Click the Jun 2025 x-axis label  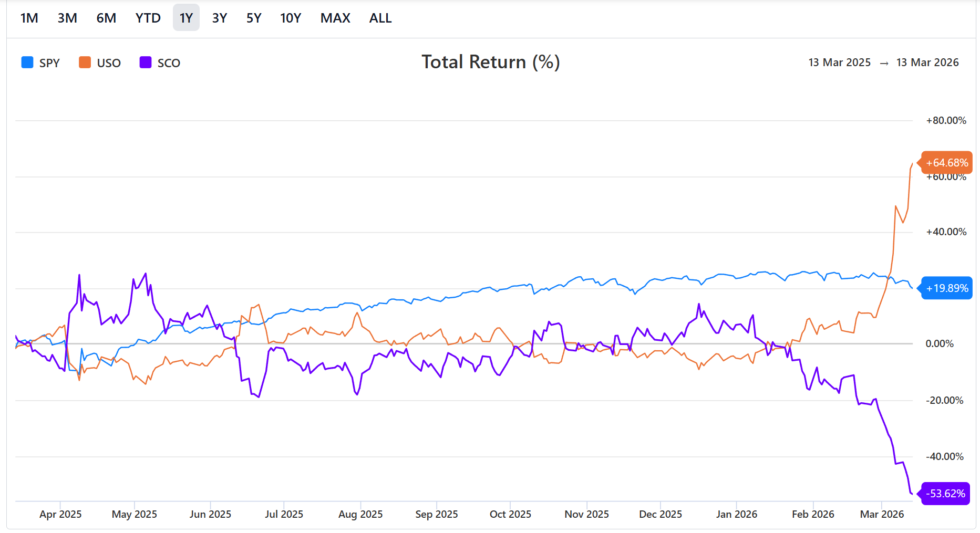pos(210,515)
